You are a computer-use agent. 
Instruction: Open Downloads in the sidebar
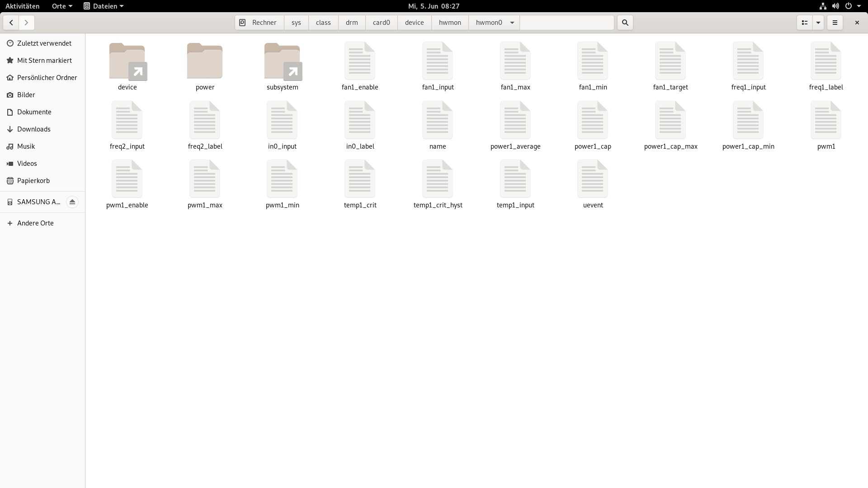click(x=33, y=129)
